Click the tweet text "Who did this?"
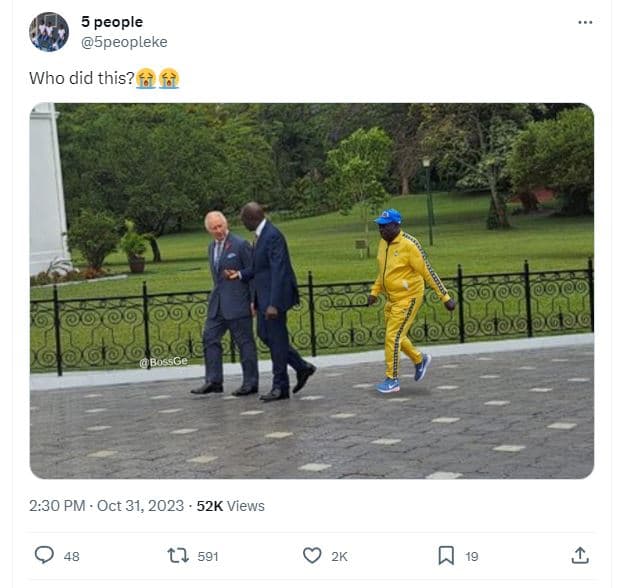The height and width of the screenshot is (588, 622). pyautogui.click(x=82, y=78)
